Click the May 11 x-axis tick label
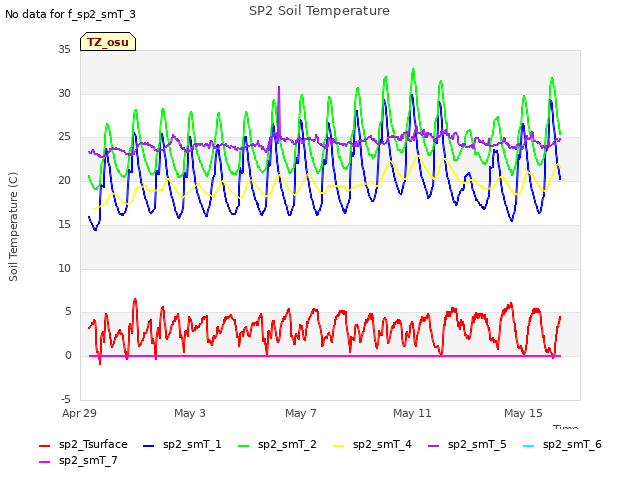The height and width of the screenshot is (480, 640). tap(412, 413)
